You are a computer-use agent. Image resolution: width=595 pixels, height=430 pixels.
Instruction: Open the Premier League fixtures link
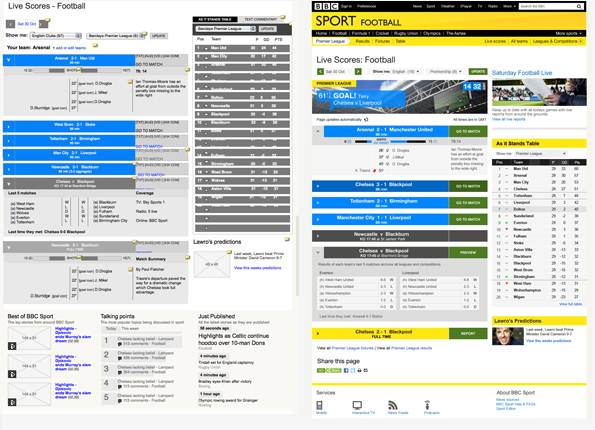(353, 348)
